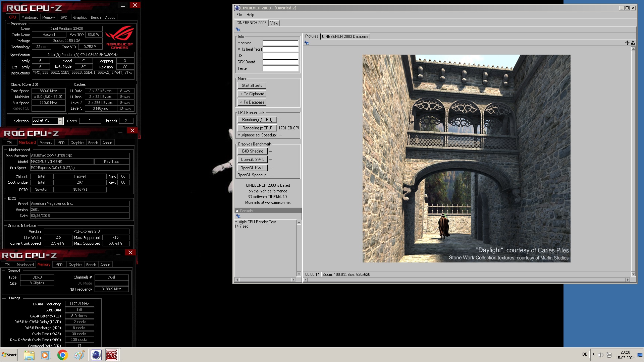Open the Help menu in CINEBENCH
644x362 pixels.
pos(250,15)
